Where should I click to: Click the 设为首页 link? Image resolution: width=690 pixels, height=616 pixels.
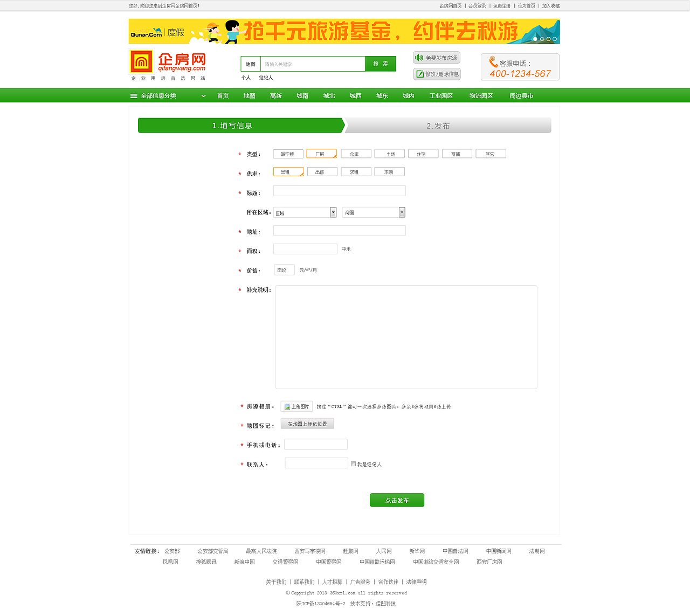coord(527,6)
